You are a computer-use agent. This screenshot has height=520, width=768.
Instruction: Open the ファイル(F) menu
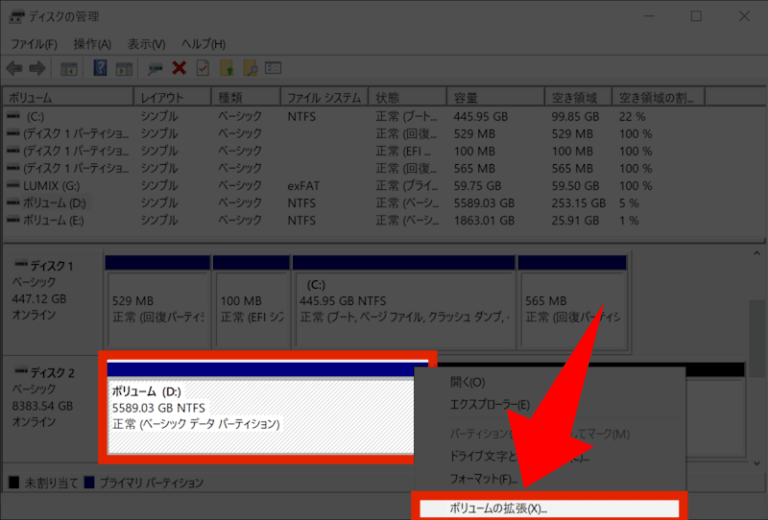(x=34, y=44)
